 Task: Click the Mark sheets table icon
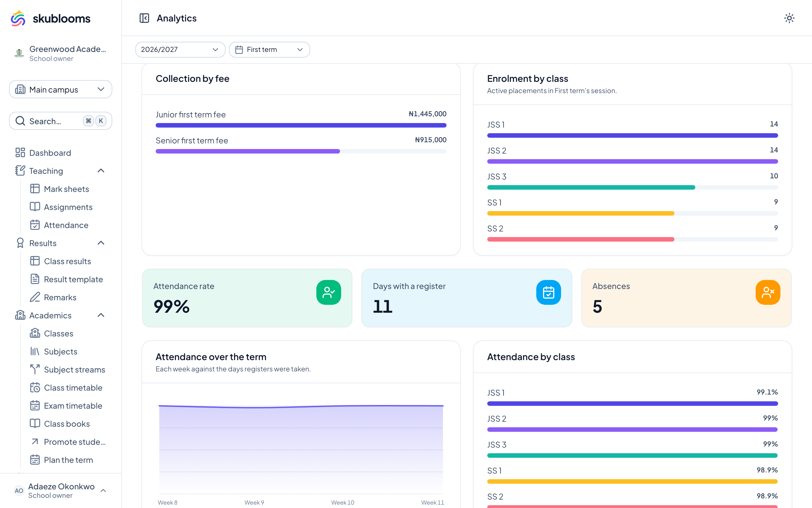point(35,189)
